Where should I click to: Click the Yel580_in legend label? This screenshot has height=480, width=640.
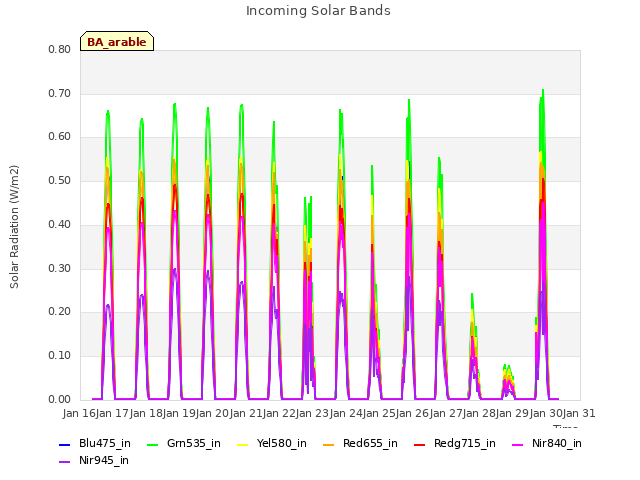[x=282, y=443]
